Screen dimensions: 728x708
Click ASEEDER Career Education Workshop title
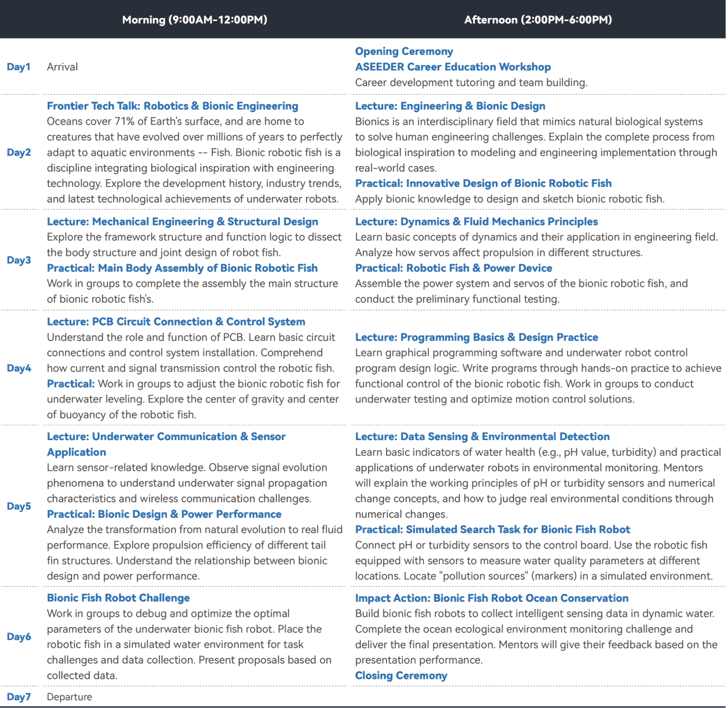click(x=453, y=67)
